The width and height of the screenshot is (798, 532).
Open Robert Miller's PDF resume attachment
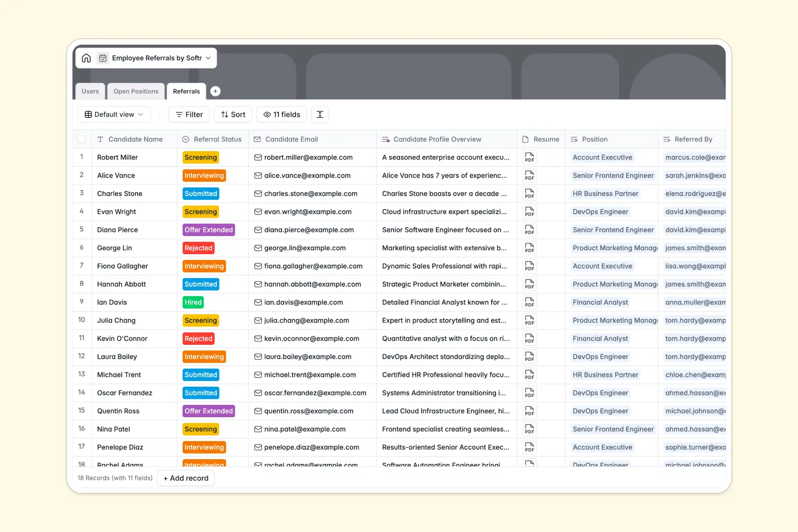[x=529, y=157]
